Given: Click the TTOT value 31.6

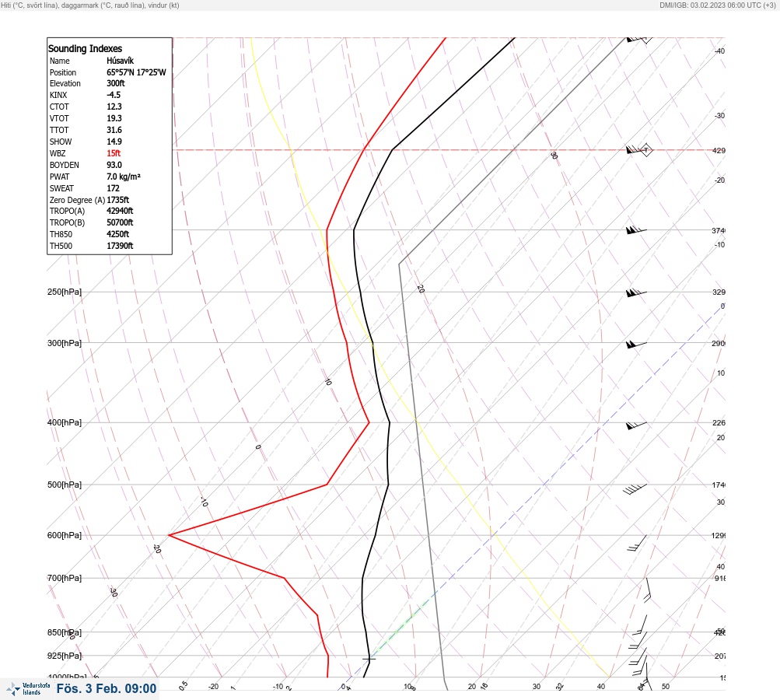Looking at the screenshot, I should 114,130.
